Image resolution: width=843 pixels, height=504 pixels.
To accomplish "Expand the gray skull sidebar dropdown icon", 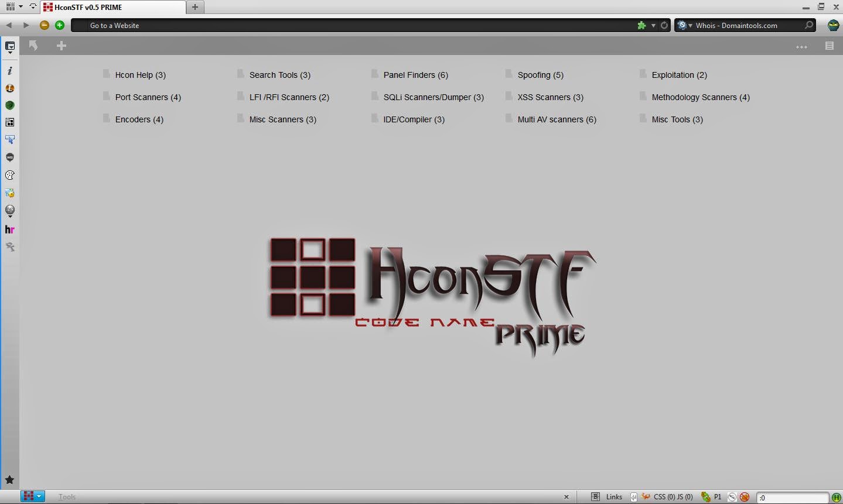I will pyautogui.click(x=10, y=211).
